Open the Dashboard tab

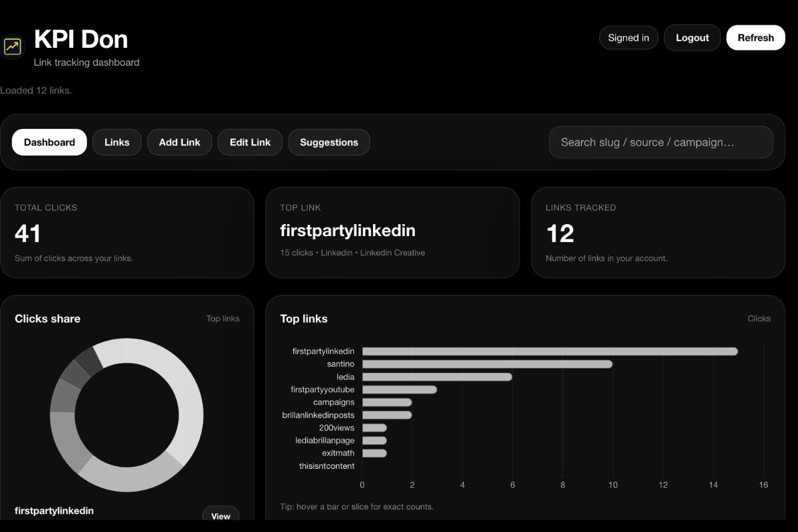tap(49, 142)
